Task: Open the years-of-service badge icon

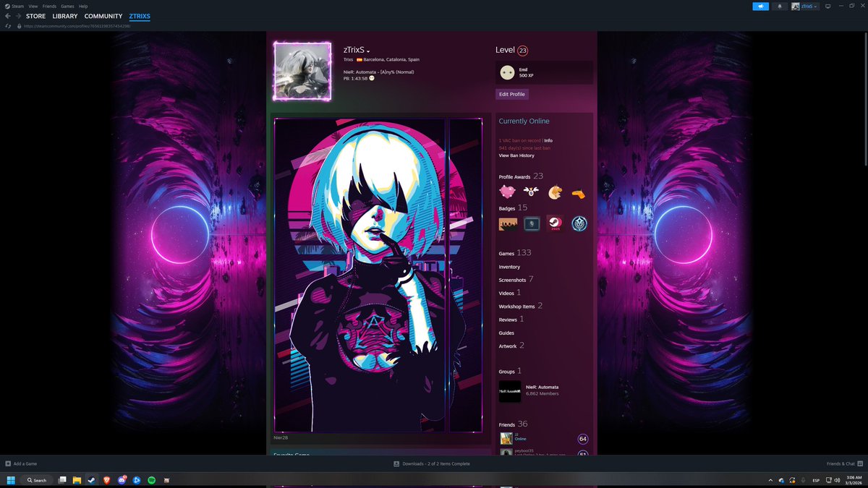Action: 532,224
